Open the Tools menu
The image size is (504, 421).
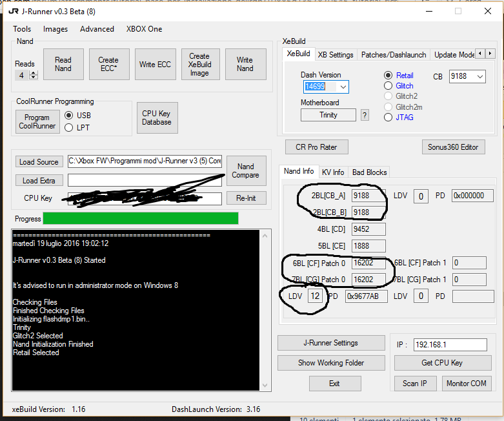[x=22, y=29]
